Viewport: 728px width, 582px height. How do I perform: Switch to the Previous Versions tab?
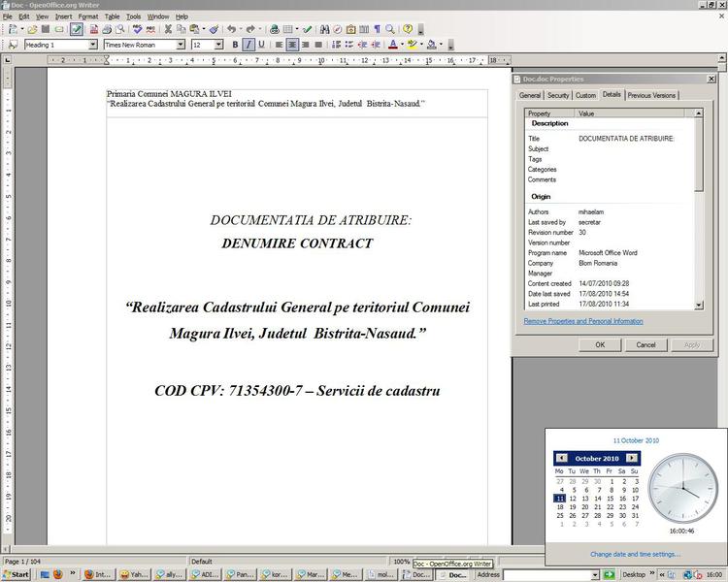(x=652, y=95)
